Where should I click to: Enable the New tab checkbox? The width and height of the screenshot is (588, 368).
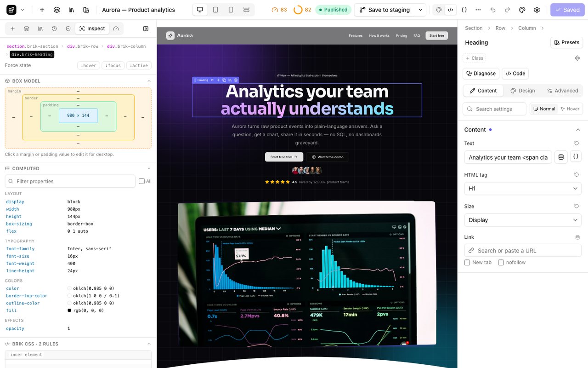467,263
